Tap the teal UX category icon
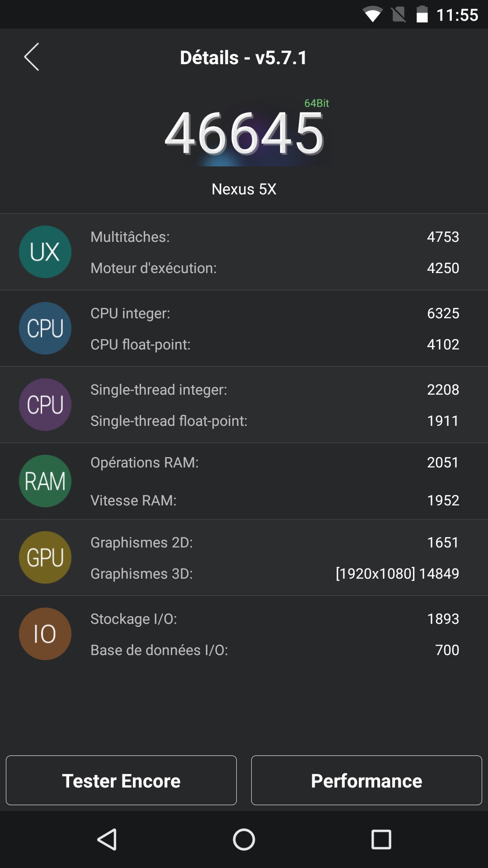Viewport: 488px width, 868px height. 45,252
